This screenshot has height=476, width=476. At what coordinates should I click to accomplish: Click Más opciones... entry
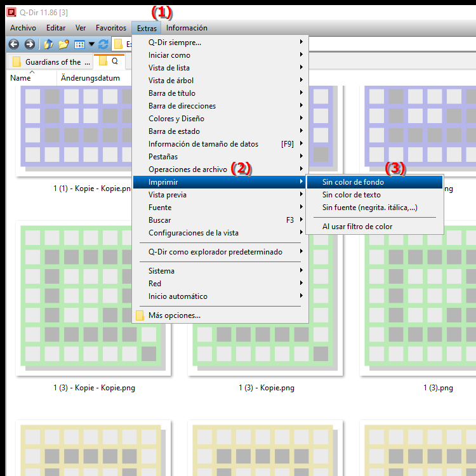221,315
